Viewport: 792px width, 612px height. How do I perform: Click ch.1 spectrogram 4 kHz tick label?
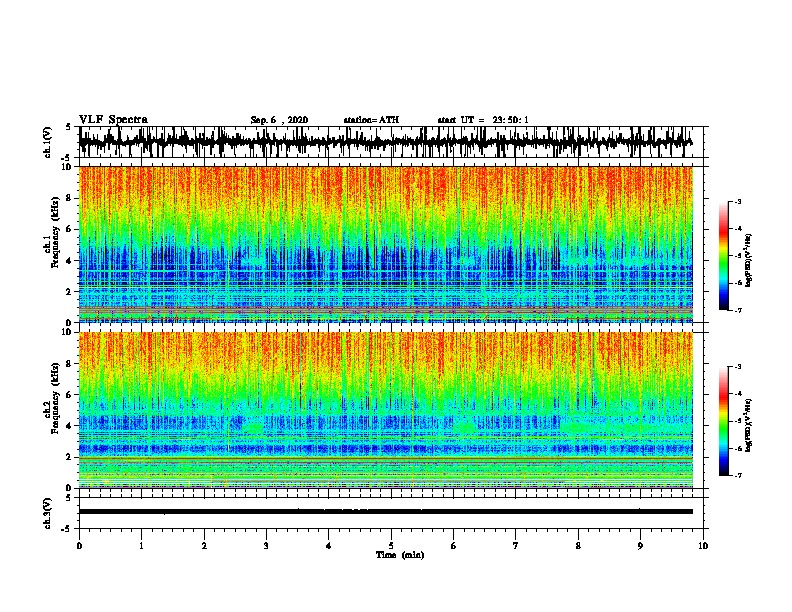pos(70,261)
